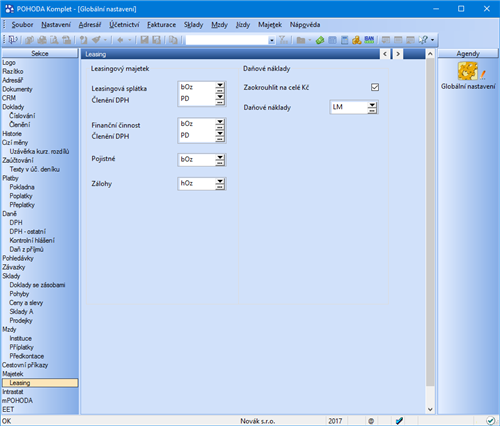
Task: Click the vertical scrollbar down arrow
Action: [430, 409]
